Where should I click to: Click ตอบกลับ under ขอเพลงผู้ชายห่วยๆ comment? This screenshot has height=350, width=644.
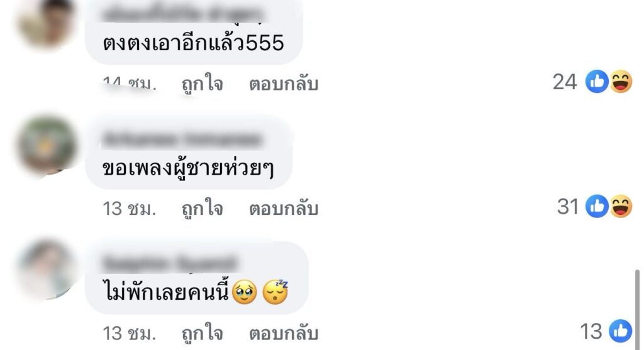click(284, 209)
